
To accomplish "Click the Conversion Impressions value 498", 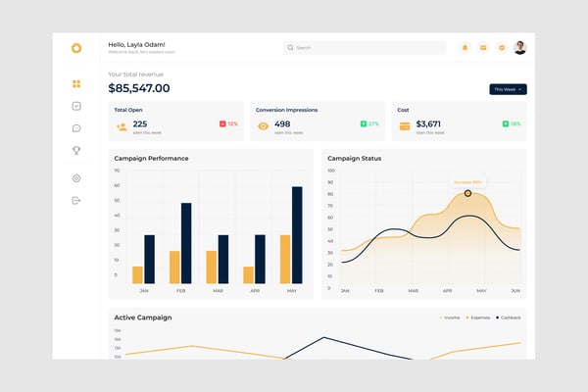I will point(282,124).
